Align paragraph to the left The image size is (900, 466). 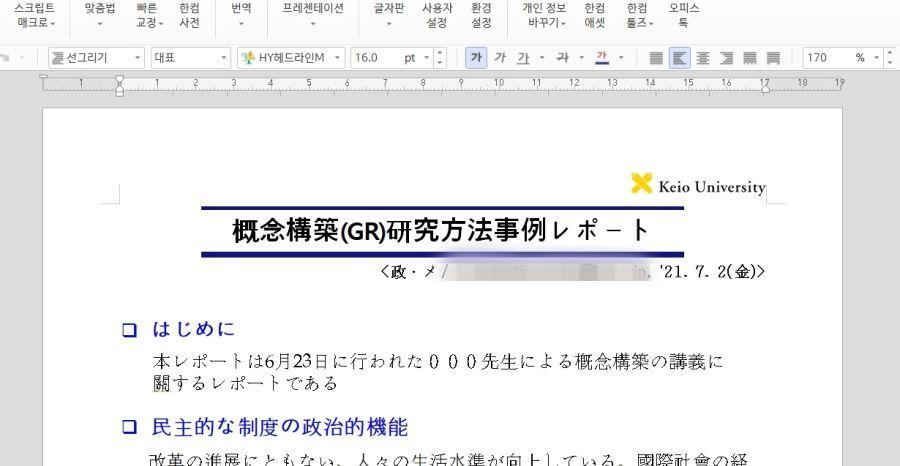click(680, 58)
